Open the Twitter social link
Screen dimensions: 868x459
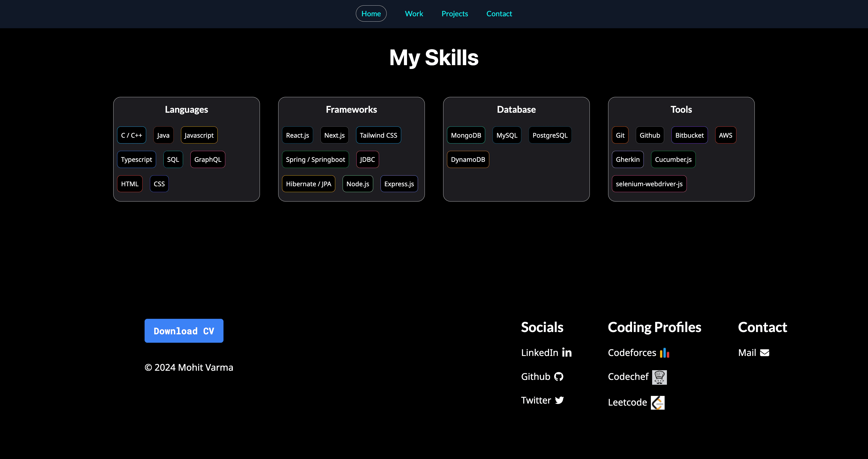pyautogui.click(x=542, y=400)
